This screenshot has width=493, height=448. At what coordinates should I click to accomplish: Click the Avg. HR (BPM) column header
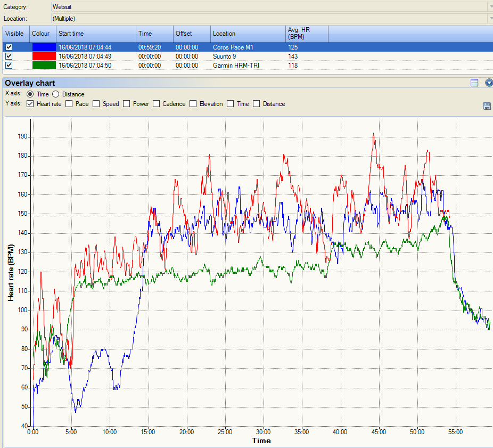(x=307, y=34)
